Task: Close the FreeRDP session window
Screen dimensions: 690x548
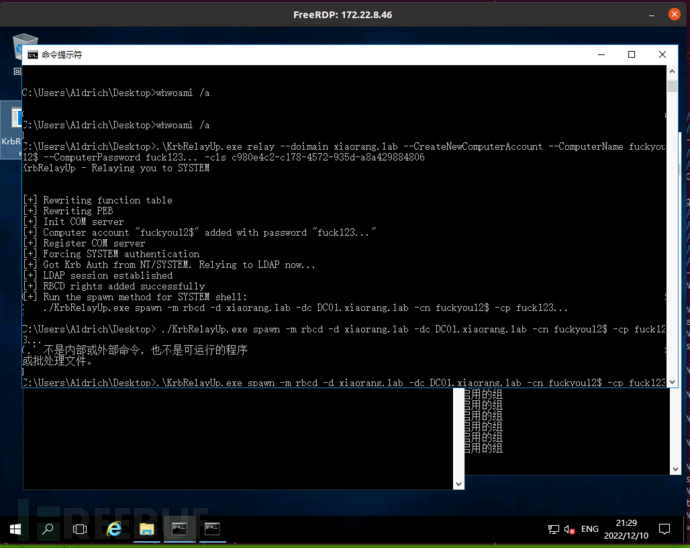Action: (x=674, y=15)
